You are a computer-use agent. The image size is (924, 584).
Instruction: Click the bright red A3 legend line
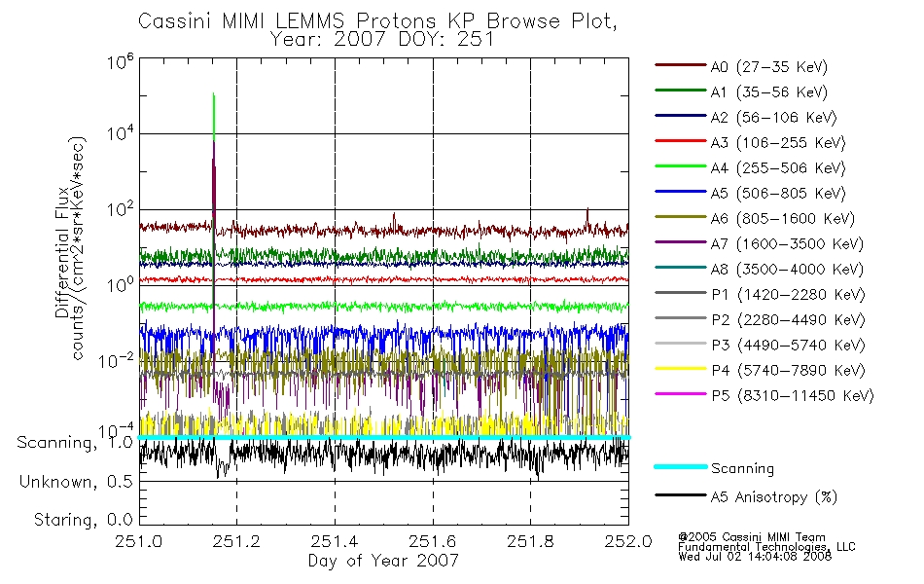click(x=680, y=141)
